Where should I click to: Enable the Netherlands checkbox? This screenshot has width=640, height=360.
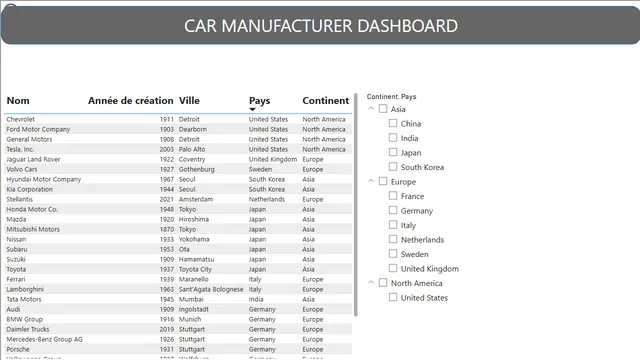point(393,239)
